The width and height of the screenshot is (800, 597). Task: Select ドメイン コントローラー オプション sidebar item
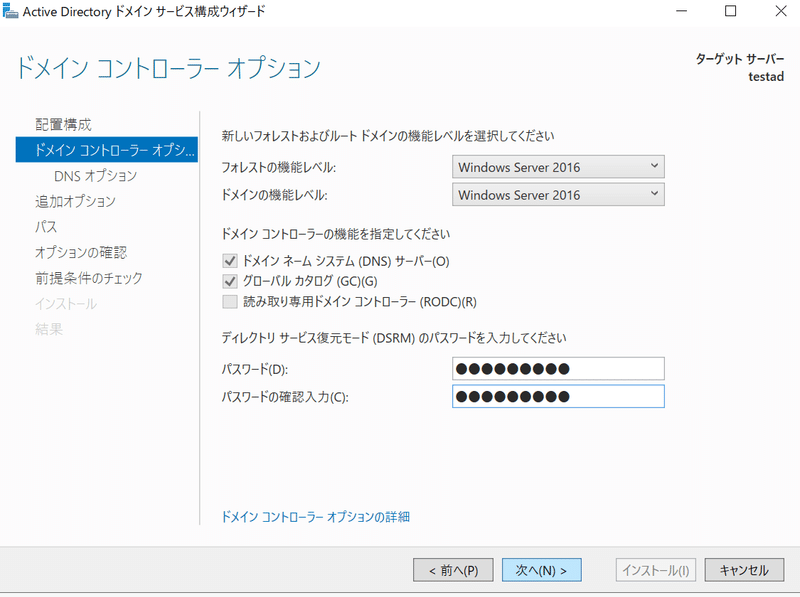click(107, 150)
